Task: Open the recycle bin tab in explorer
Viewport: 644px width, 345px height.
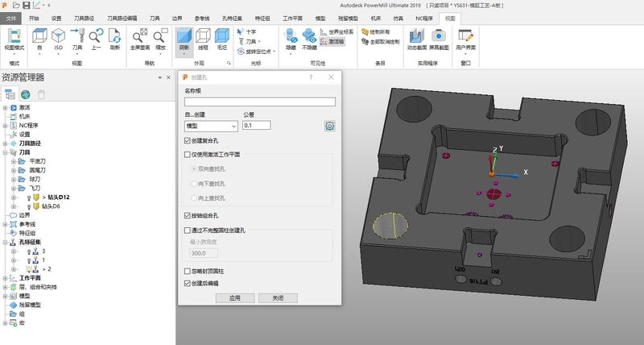Action: [x=41, y=94]
